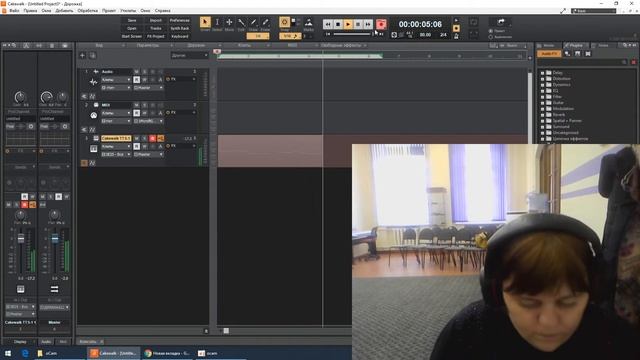Solo the MIDI track 2
The height and width of the screenshot is (360, 640).
tap(144, 105)
